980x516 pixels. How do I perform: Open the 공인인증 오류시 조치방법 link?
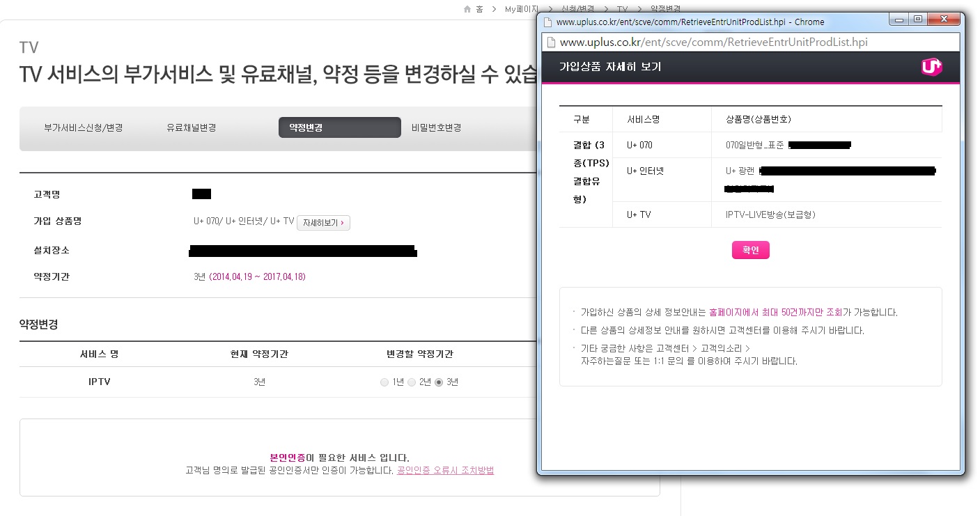[445, 471]
